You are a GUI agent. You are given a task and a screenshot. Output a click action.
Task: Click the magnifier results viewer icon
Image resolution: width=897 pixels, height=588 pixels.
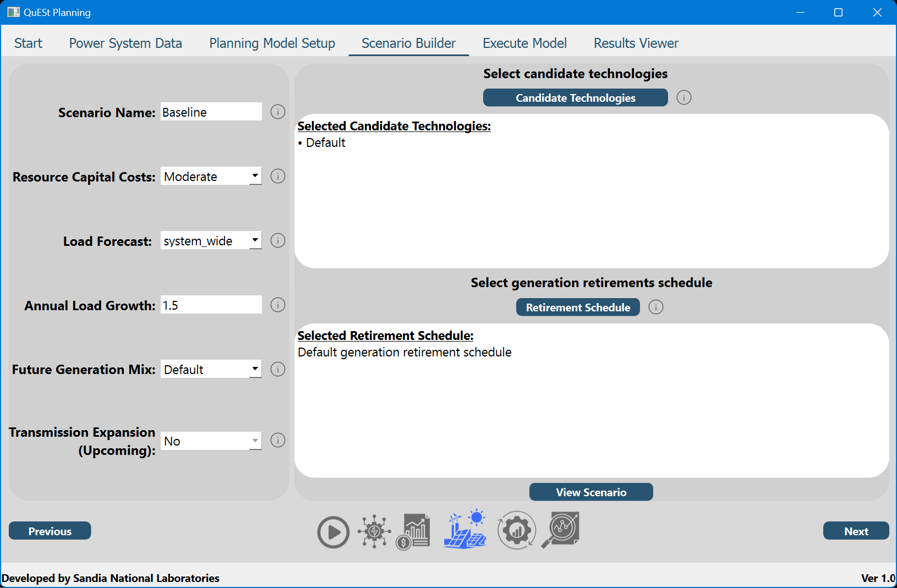[560, 530]
